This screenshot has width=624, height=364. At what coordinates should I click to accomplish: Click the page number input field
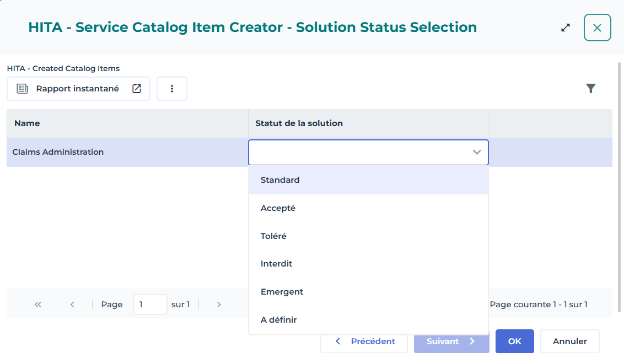pos(150,305)
